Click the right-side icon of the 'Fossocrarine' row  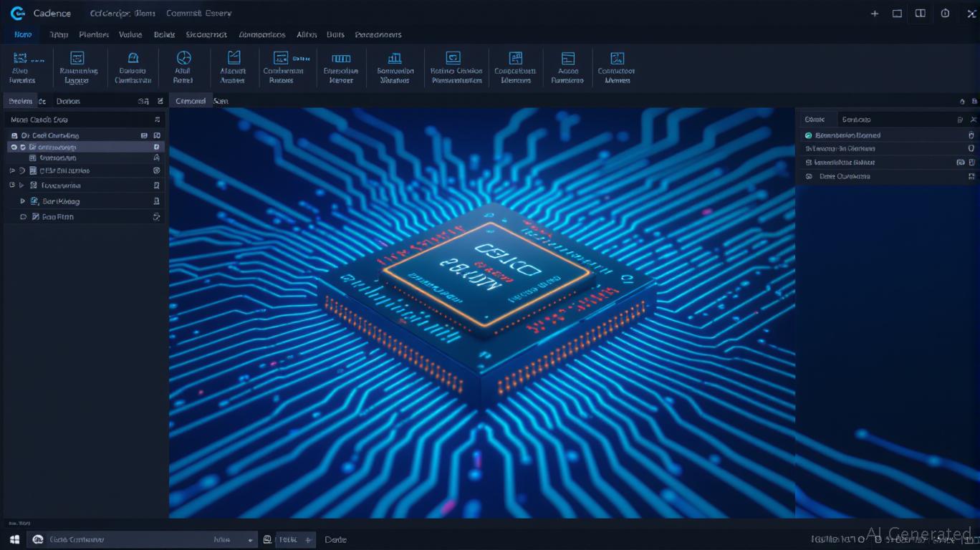[x=157, y=185]
